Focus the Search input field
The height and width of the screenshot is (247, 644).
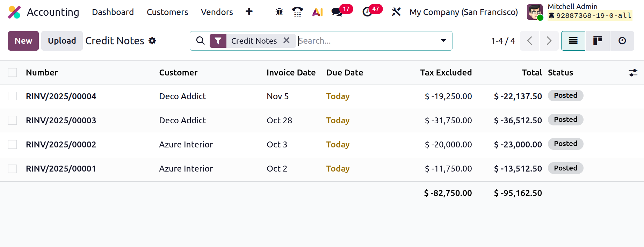[x=365, y=41]
